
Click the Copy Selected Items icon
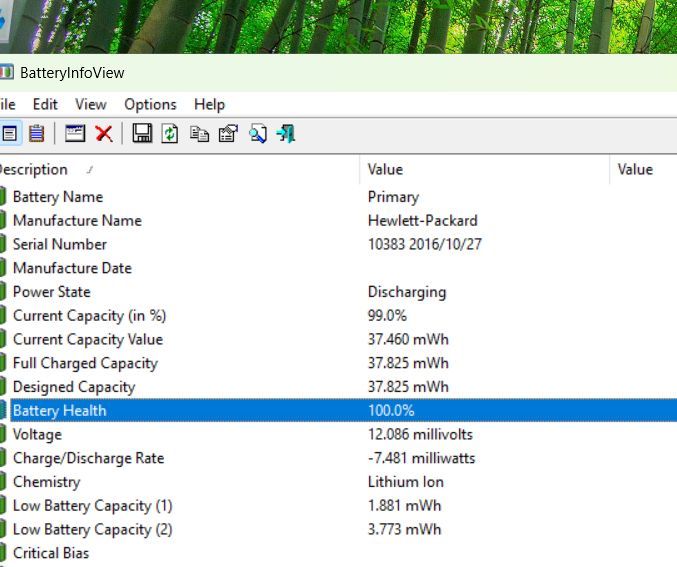click(x=199, y=133)
